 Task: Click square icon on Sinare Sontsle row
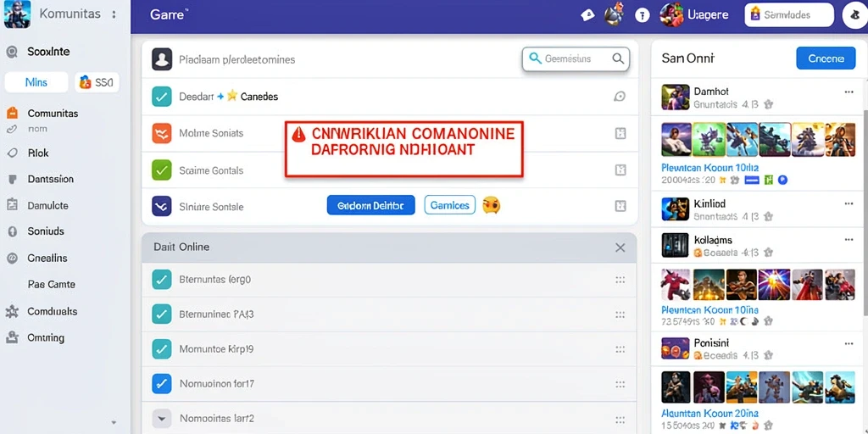click(x=620, y=207)
